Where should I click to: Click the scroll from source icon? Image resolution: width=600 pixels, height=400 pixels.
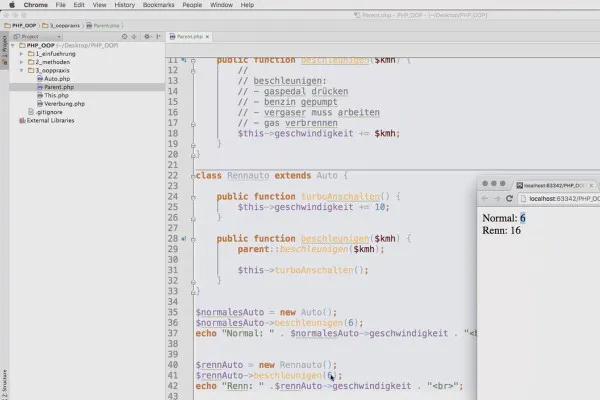(124, 37)
